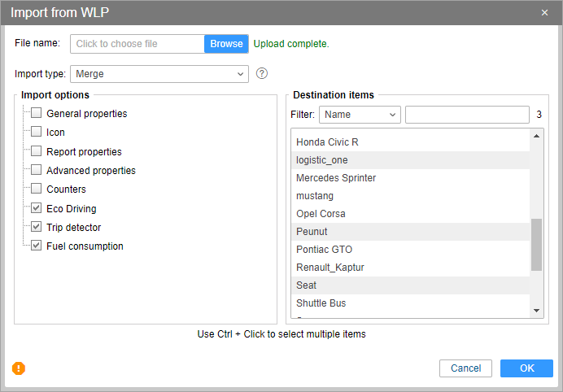This screenshot has height=392, width=563.
Task: Click the destination list scrollbar thumb
Action: tap(536, 244)
